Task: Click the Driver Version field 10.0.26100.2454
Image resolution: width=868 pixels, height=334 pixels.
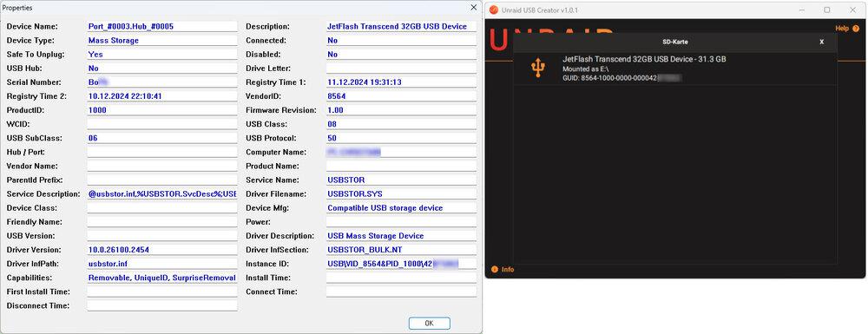Action: (162, 250)
